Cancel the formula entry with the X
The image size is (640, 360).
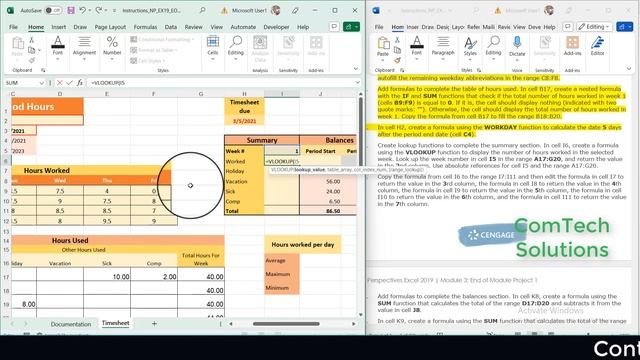coord(60,83)
